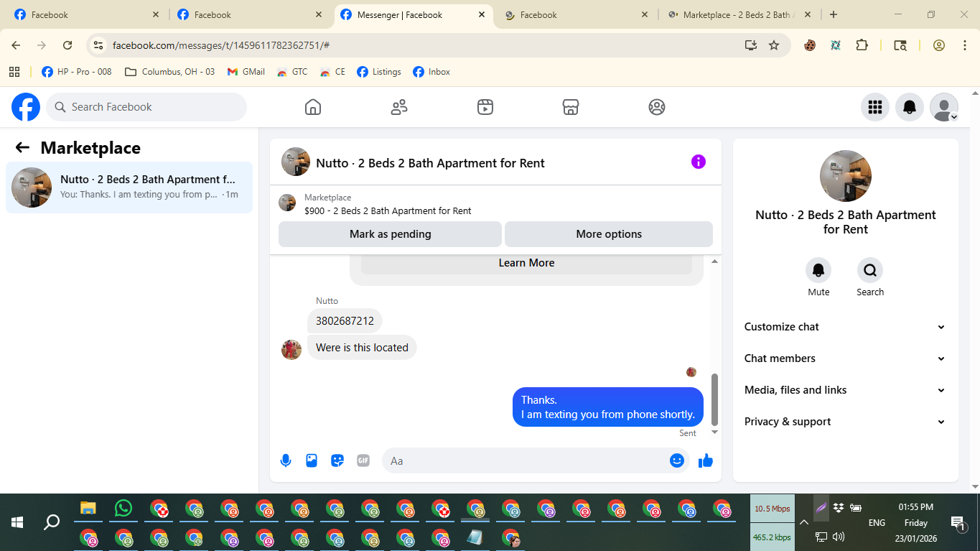Open the account profile avatar menu
Image resolution: width=980 pixels, height=551 pixels.
[944, 107]
